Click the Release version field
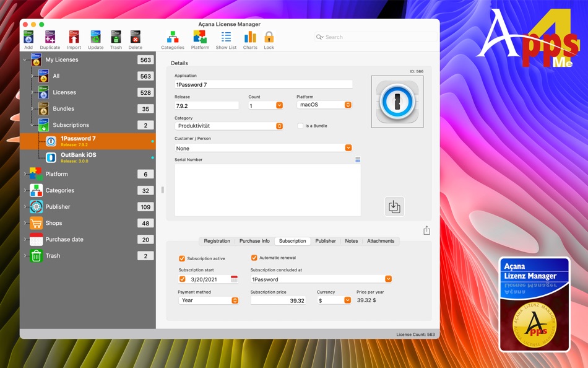Viewport: 588px width, 368px height. pos(207,105)
